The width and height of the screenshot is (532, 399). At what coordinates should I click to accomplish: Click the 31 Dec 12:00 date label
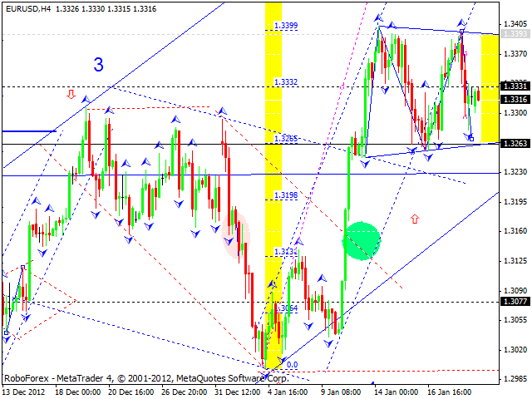click(x=238, y=392)
